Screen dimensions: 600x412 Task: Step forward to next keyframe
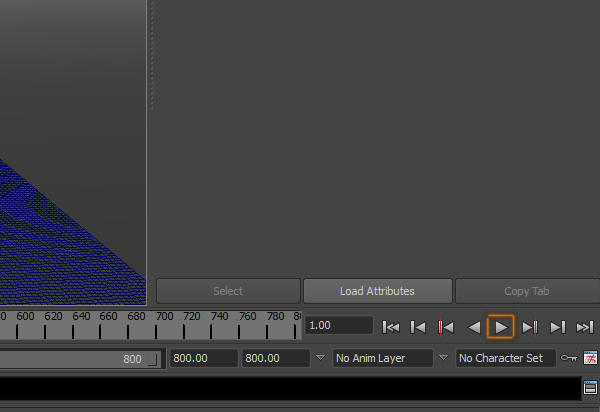coord(530,327)
